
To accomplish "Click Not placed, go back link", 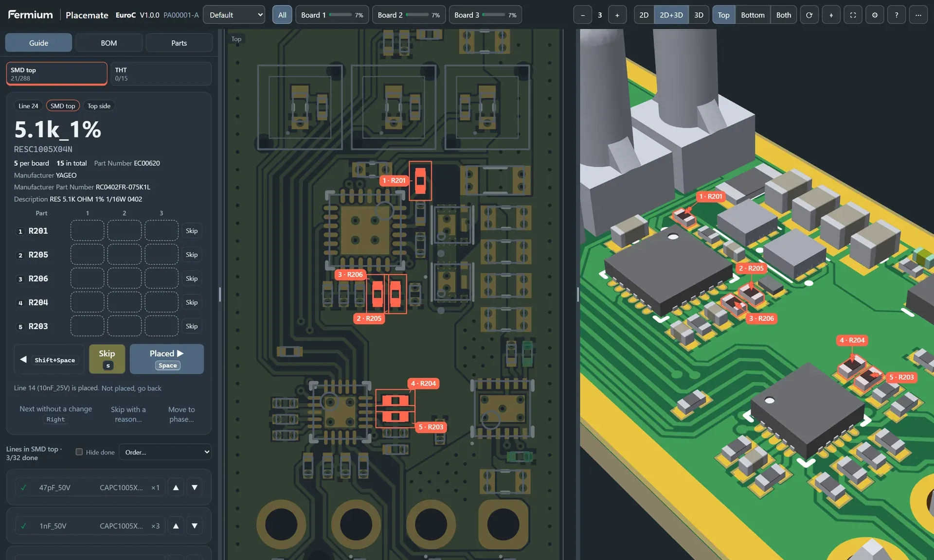I will click(131, 388).
